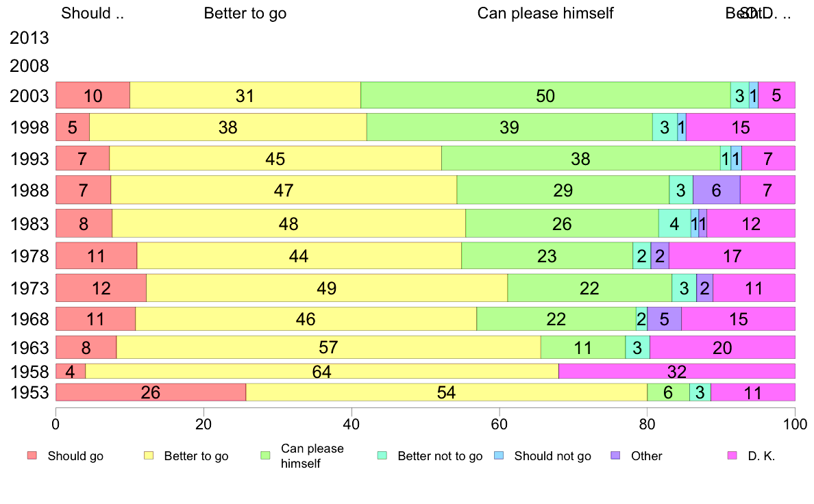
Task: Click the Can please himself column header
Action: tap(545, 13)
